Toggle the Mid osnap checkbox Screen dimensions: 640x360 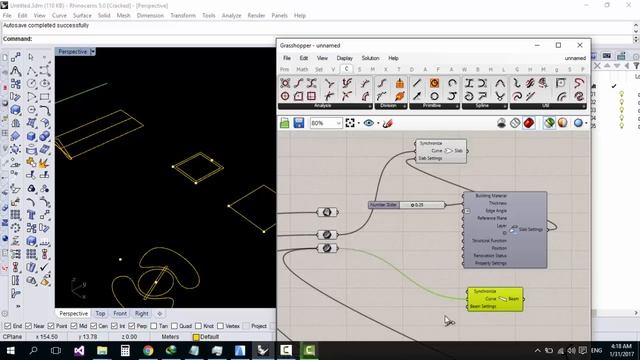click(73, 326)
